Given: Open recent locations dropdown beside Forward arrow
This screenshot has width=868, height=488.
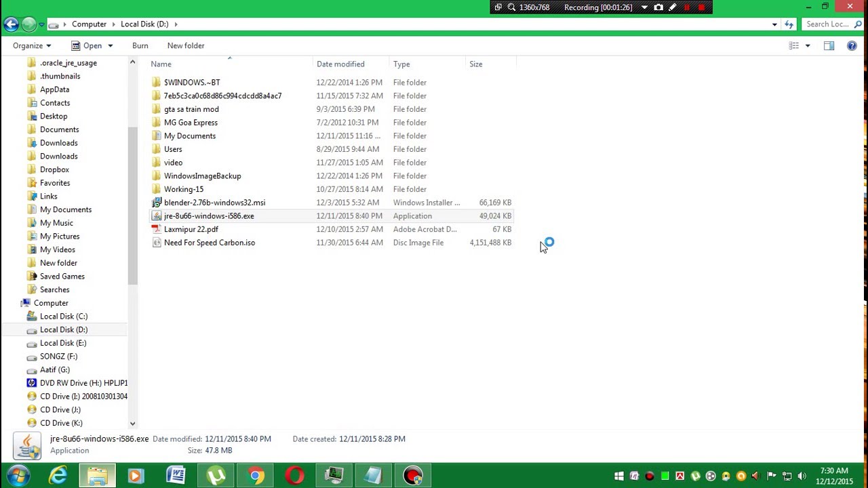Looking at the screenshot, I should tap(41, 24).
